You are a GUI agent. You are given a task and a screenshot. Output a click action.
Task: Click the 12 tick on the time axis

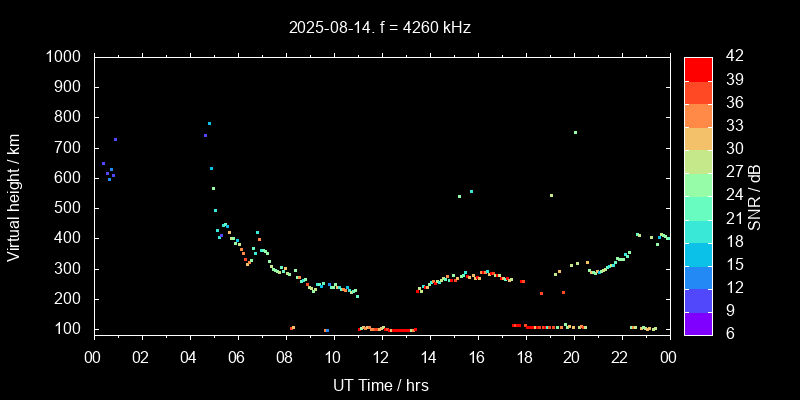point(381,356)
